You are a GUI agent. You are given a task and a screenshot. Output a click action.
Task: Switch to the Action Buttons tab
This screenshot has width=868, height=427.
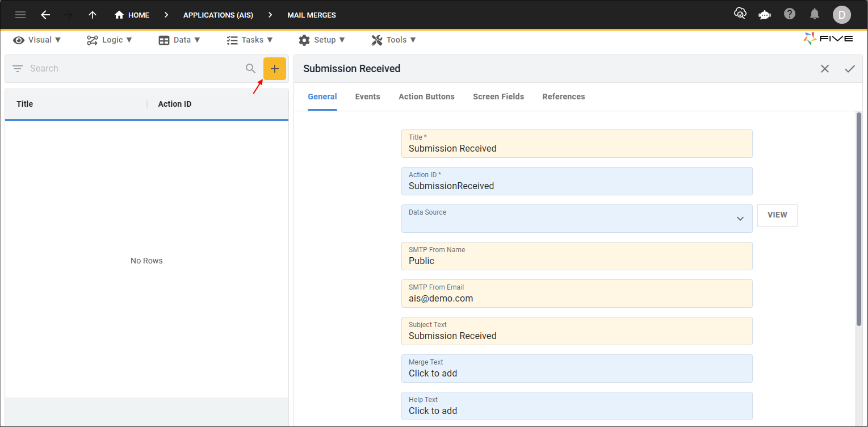pyautogui.click(x=426, y=97)
